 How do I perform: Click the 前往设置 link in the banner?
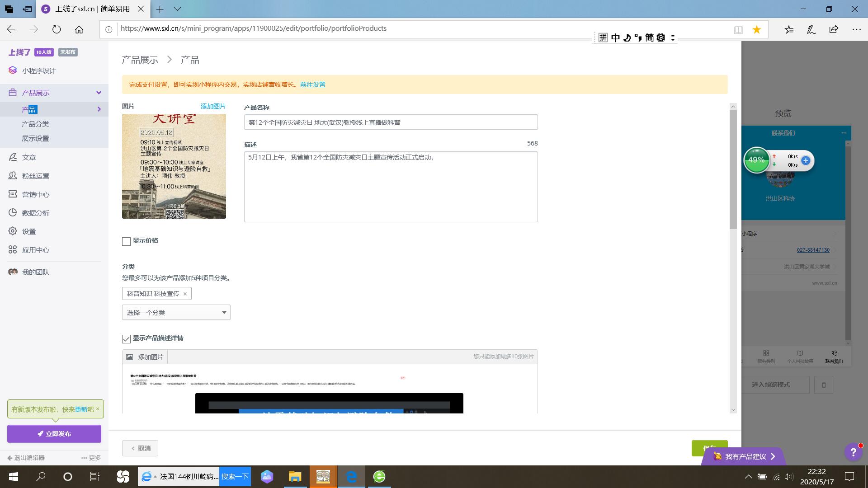pos(312,84)
